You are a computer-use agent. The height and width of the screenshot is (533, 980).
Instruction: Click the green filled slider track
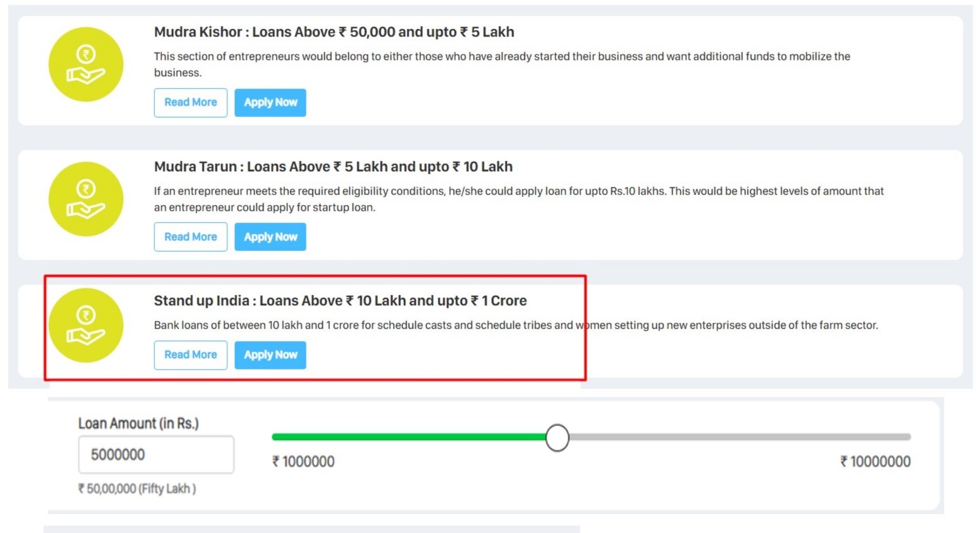pyautogui.click(x=409, y=436)
